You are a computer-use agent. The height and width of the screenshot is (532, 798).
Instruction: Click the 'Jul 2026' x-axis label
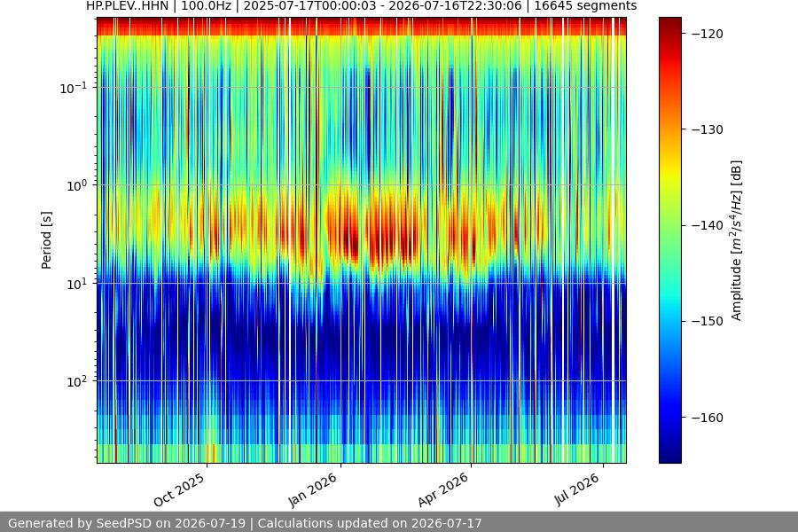576,489
